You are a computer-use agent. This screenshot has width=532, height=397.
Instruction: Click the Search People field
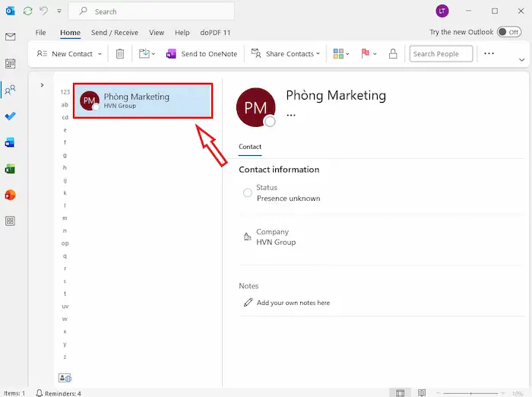click(441, 54)
